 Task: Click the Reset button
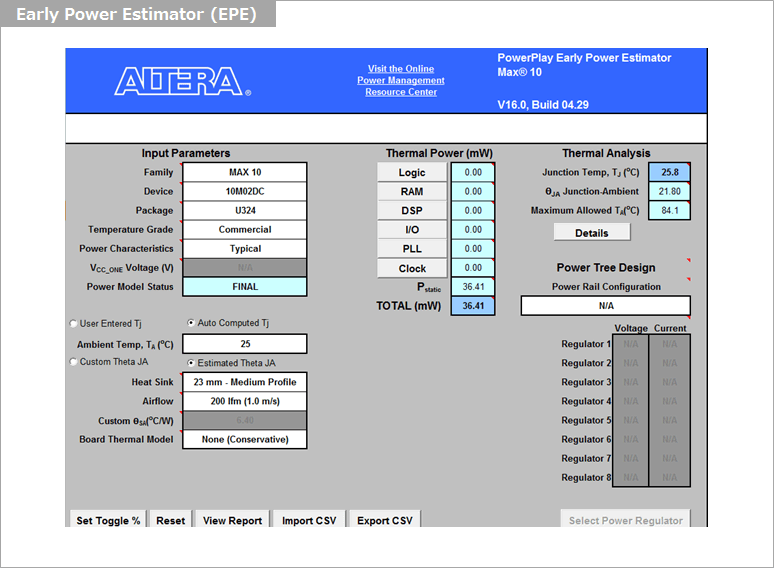click(170, 520)
